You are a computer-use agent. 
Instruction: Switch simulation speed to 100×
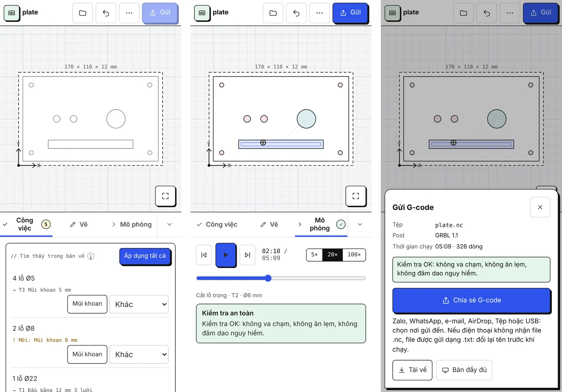point(354,255)
